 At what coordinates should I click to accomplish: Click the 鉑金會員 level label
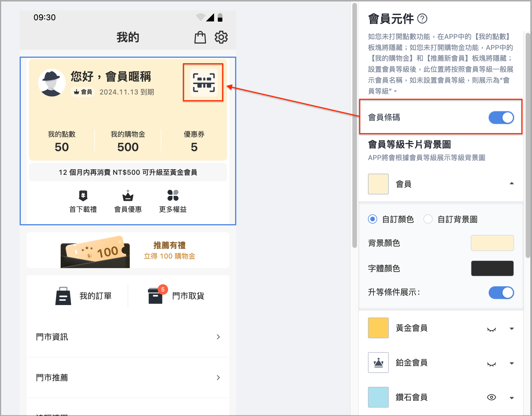pos(412,363)
